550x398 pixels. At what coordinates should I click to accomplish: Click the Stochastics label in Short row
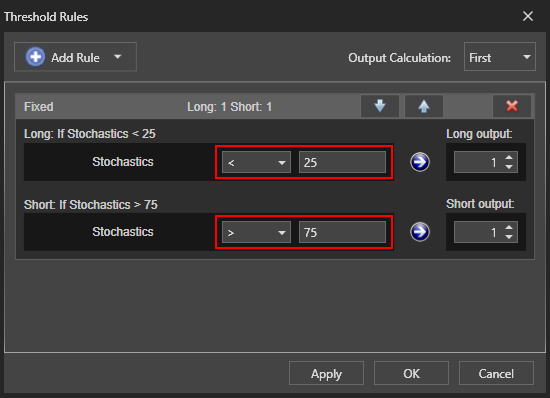click(123, 232)
